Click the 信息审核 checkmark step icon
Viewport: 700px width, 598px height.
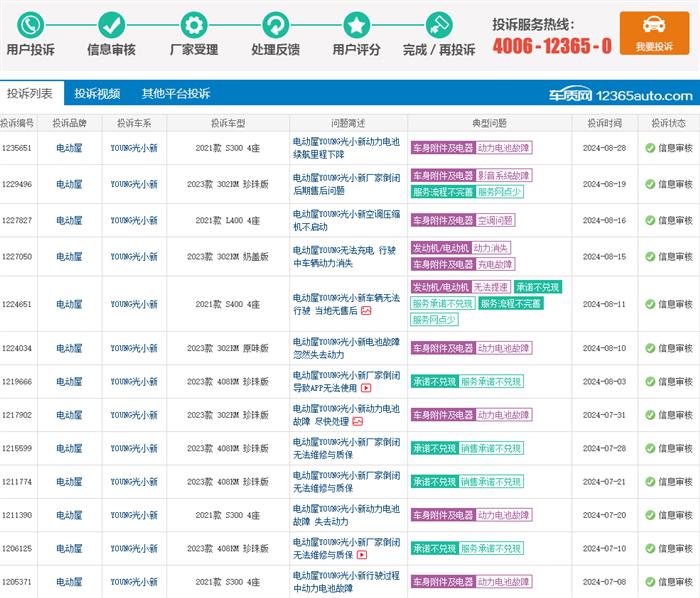(112, 25)
